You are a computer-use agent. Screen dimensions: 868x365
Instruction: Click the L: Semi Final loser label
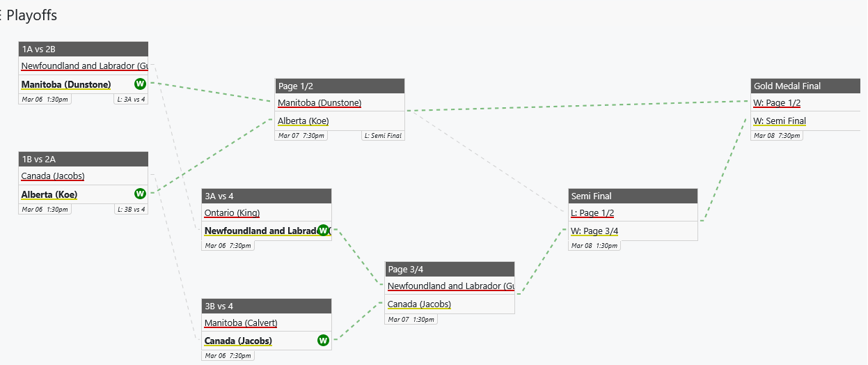pos(382,136)
